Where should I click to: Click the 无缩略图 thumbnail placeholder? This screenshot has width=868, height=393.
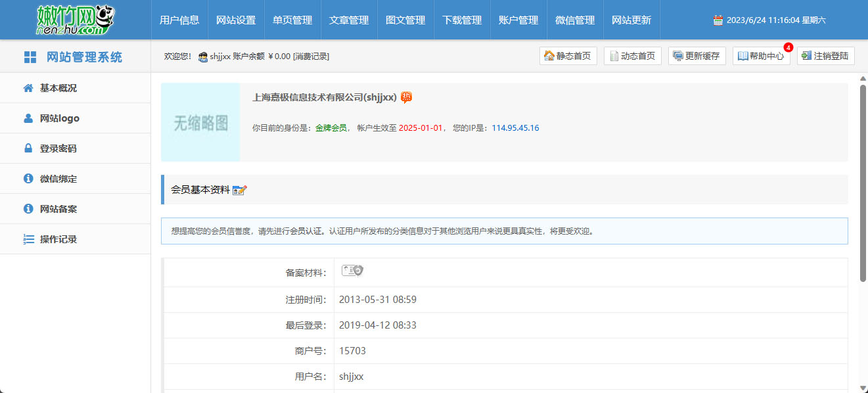pyautogui.click(x=200, y=122)
